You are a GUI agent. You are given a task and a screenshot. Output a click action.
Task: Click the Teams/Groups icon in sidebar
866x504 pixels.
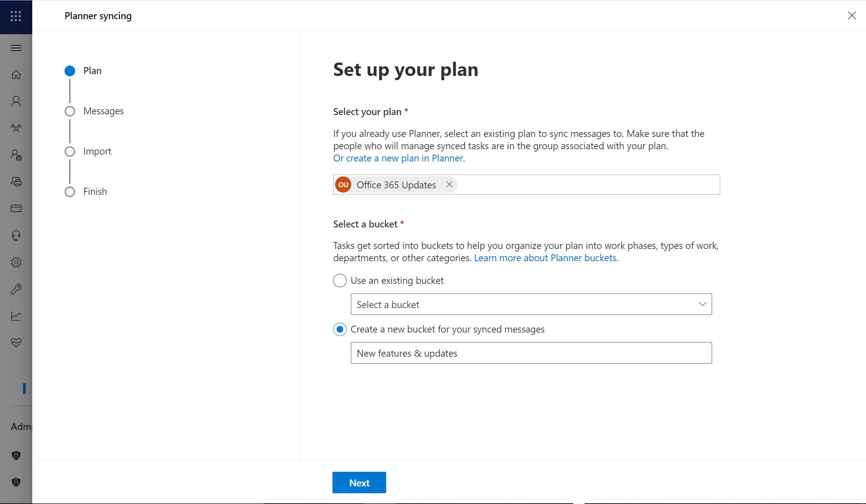coord(16,128)
